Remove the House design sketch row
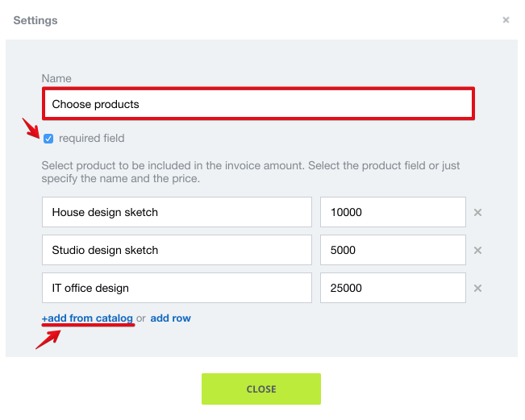Viewport: 525px width, 420px height. 477,212
